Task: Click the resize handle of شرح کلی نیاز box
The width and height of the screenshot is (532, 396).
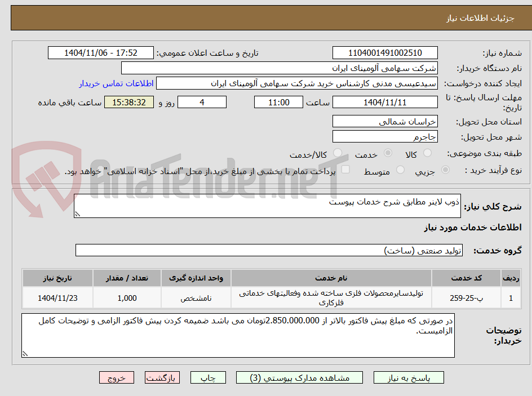Action: tap(78, 214)
